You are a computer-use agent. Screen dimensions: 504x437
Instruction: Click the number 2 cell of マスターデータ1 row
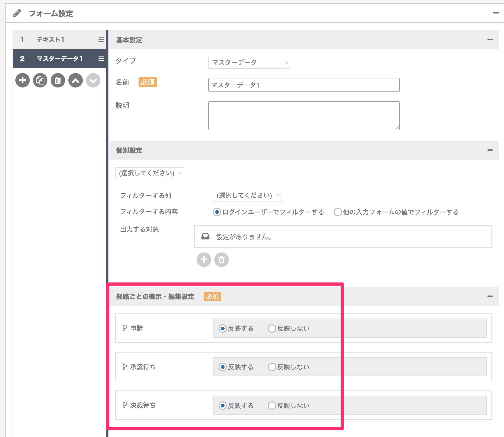[x=22, y=59]
